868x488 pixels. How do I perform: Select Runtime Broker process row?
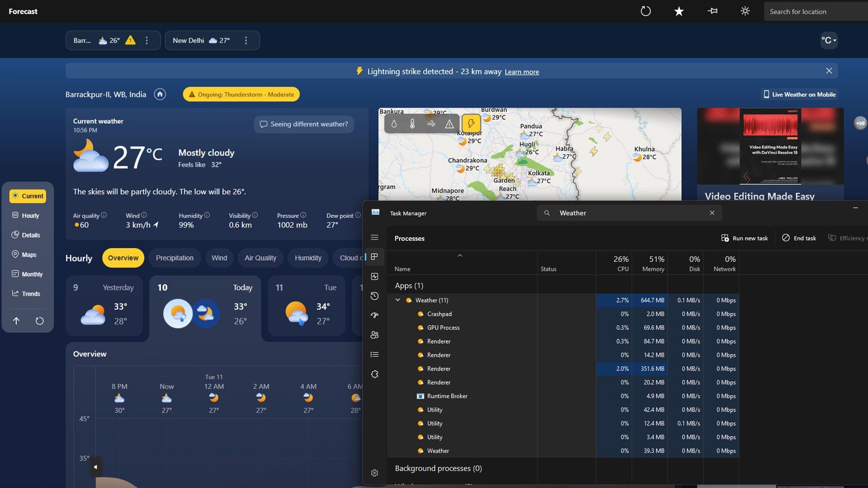(x=563, y=396)
